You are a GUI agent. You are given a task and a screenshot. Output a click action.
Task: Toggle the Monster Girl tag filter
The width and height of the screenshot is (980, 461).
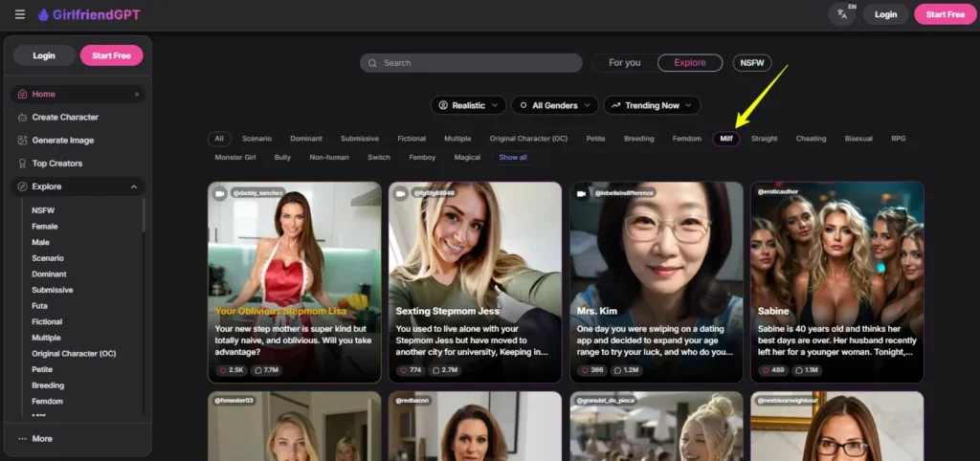[235, 158]
